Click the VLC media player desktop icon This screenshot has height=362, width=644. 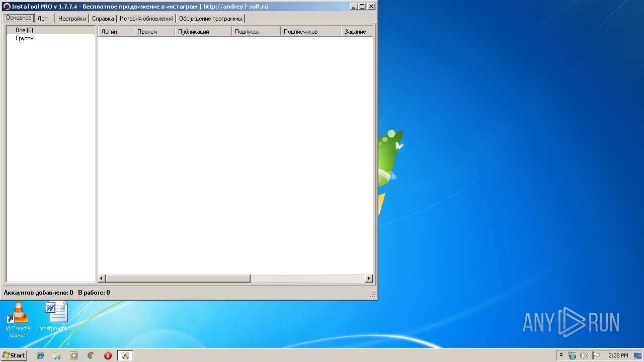pos(18,319)
